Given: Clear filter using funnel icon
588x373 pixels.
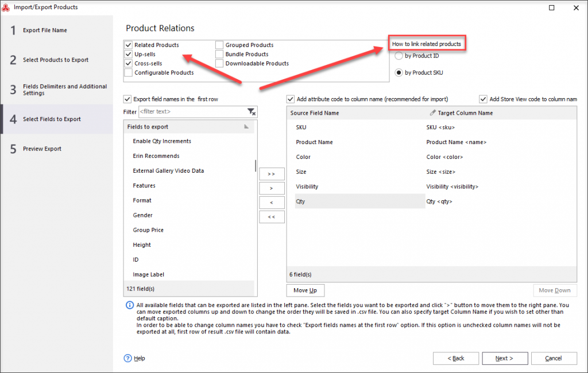Looking at the screenshot, I should 252,112.
